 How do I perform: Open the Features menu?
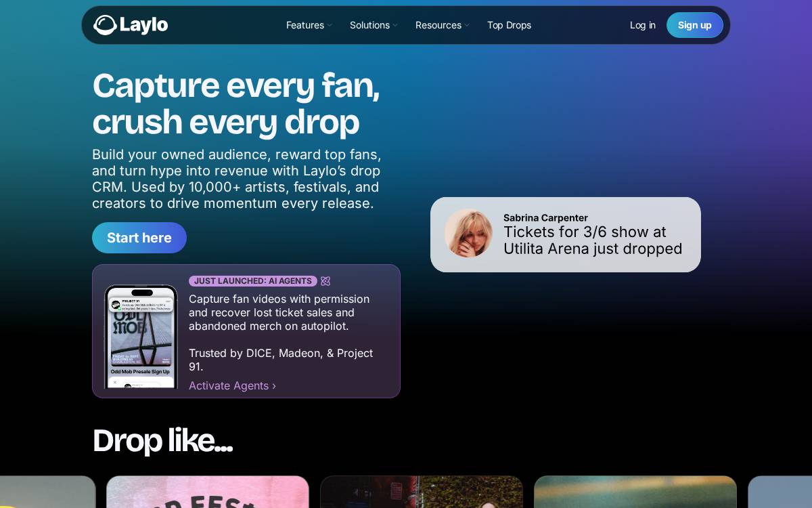click(305, 25)
